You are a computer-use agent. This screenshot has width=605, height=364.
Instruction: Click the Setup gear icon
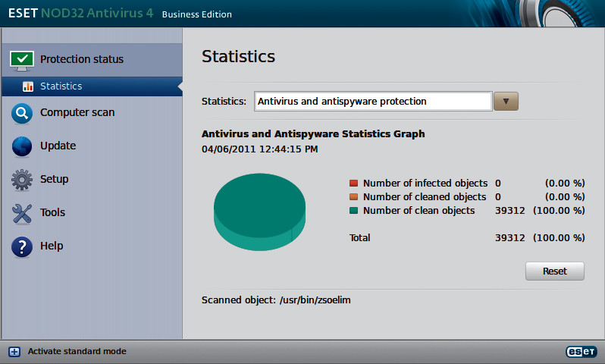click(22, 180)
